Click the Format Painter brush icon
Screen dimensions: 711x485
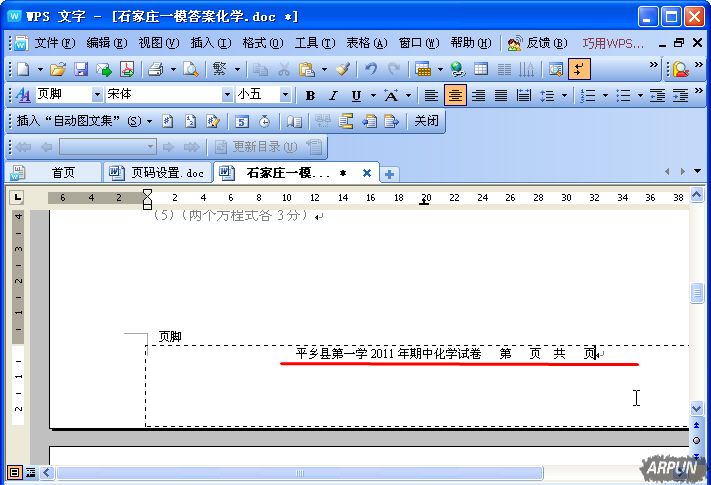tap(342, 69)
